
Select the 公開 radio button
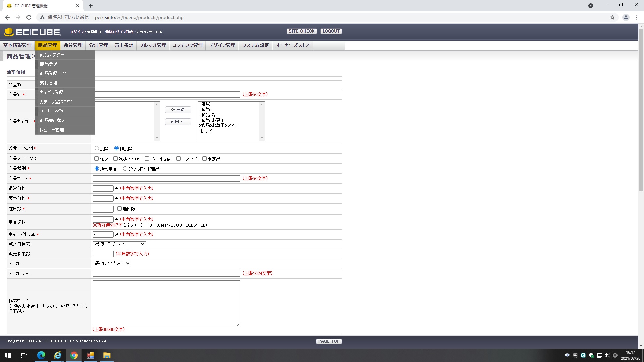click(x=97, y=148)
